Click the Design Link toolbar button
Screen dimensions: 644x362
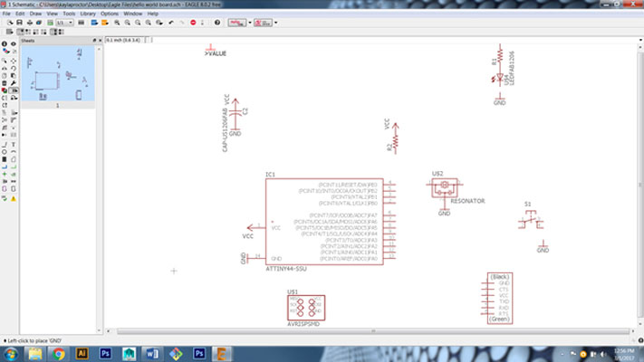[x=237, y=23]
